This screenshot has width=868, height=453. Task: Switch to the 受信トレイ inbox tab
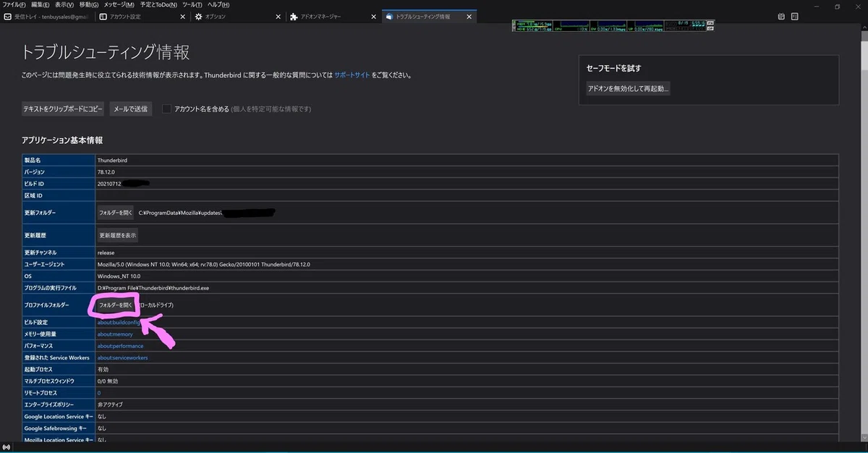tap(46, 16)
